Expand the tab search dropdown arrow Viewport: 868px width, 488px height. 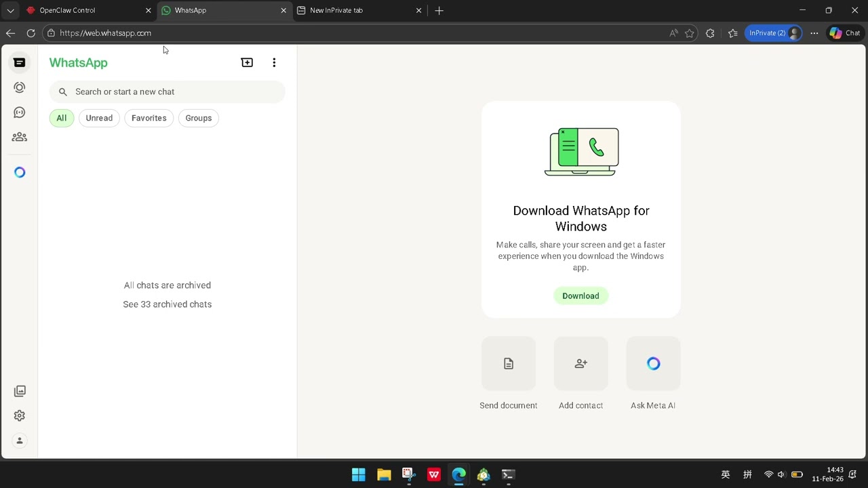pos(10,10)
